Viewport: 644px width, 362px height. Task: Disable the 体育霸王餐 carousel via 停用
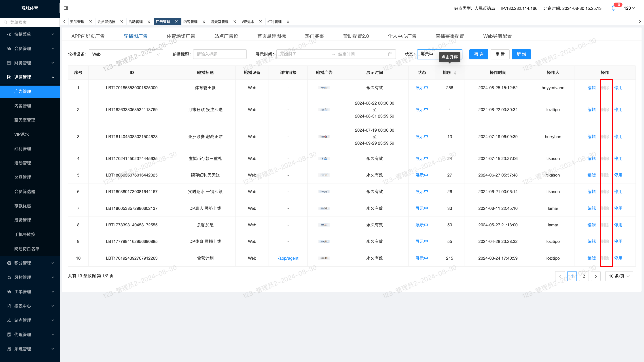point(618,88)
